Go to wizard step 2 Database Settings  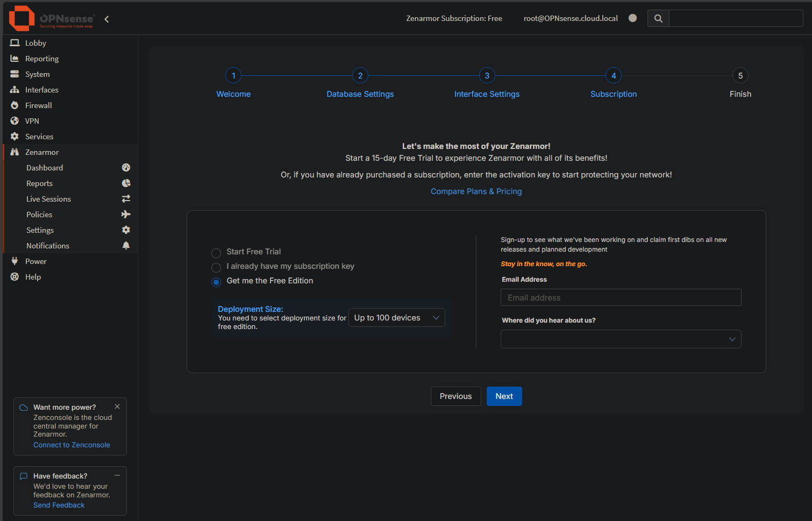360,83
